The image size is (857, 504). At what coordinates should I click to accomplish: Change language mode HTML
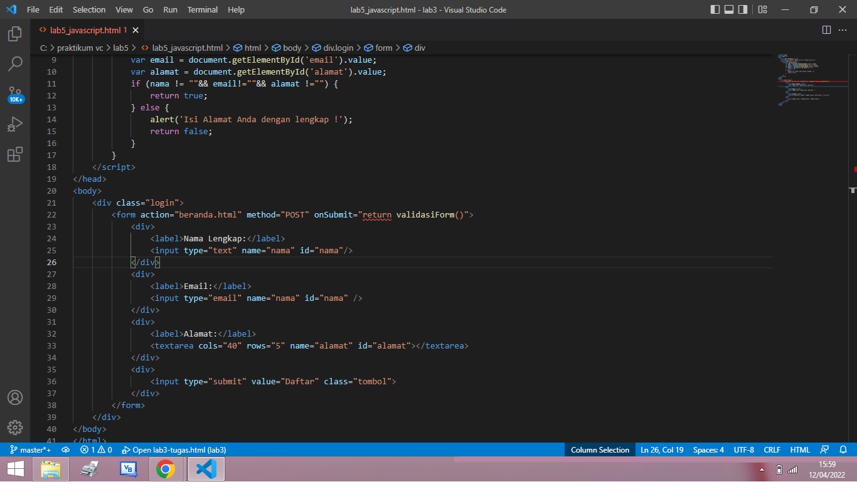pyautogui.click(x=800, y=450)
